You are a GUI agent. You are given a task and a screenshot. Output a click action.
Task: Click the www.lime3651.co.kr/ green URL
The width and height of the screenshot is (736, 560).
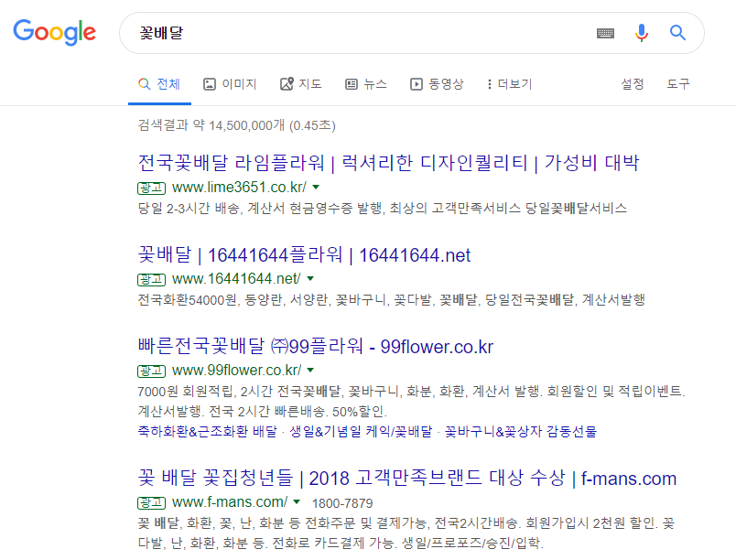point(240,188)
